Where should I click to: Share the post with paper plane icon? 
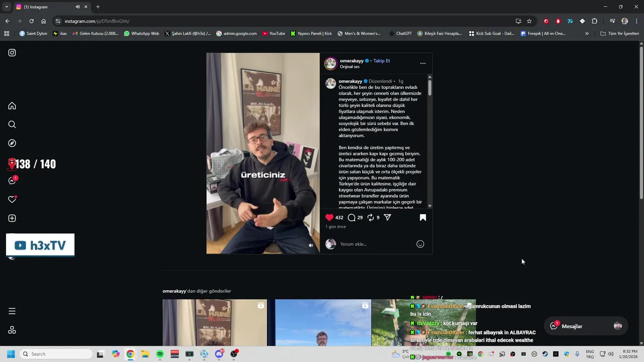[x=387, y=217]
